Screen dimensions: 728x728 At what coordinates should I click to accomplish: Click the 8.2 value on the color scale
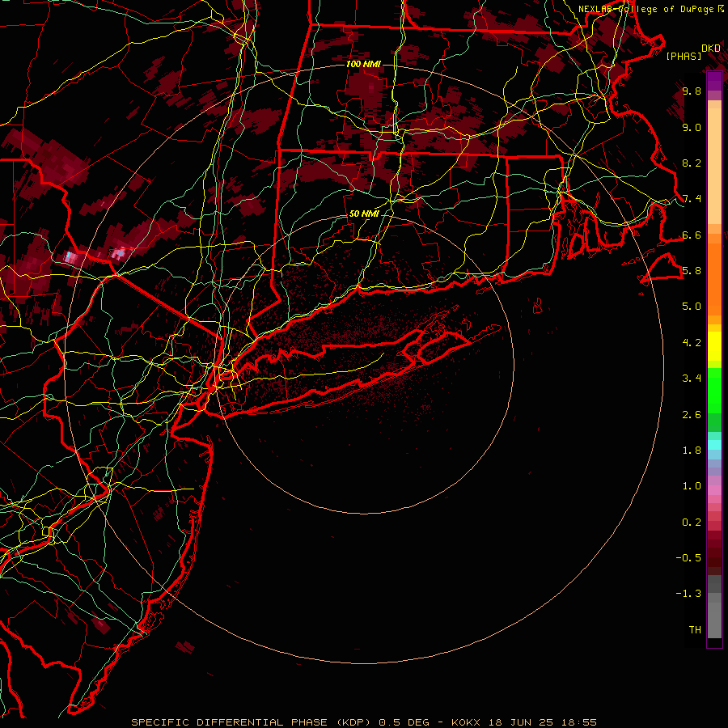pos(692,163)
